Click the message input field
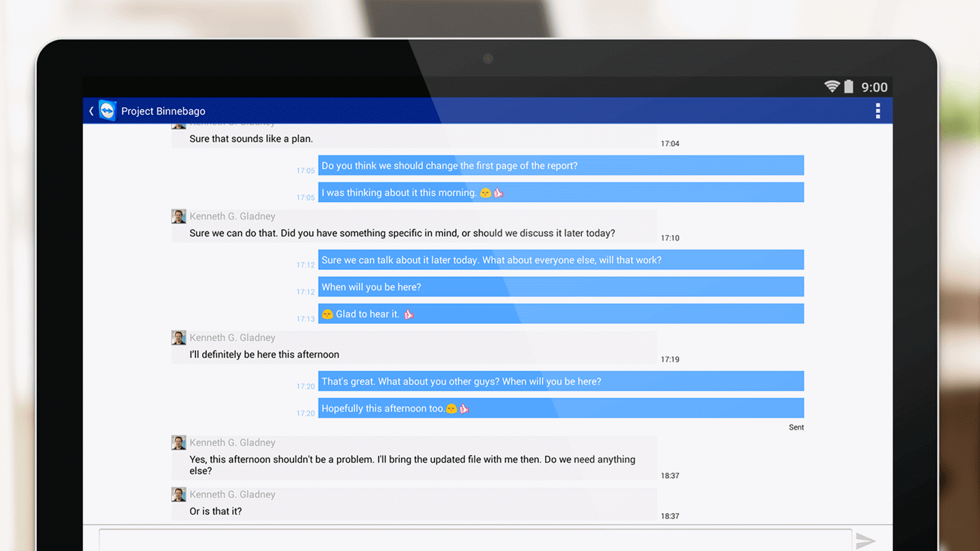980x551 pixels. (x=472, y=540)
